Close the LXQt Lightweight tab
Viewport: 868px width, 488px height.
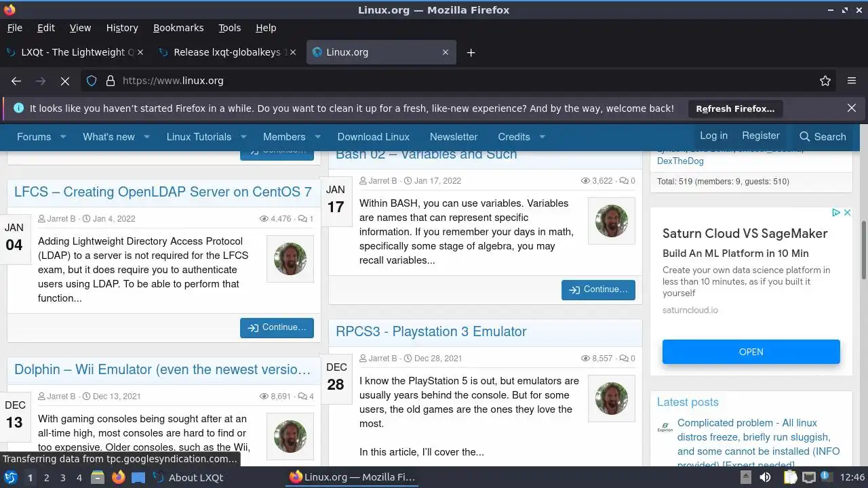140,52
